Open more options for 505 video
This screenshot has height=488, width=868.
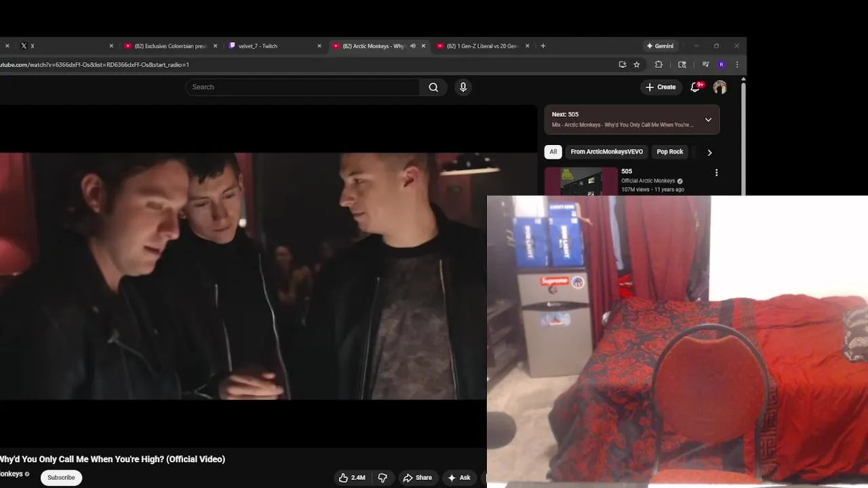(716, 173)
